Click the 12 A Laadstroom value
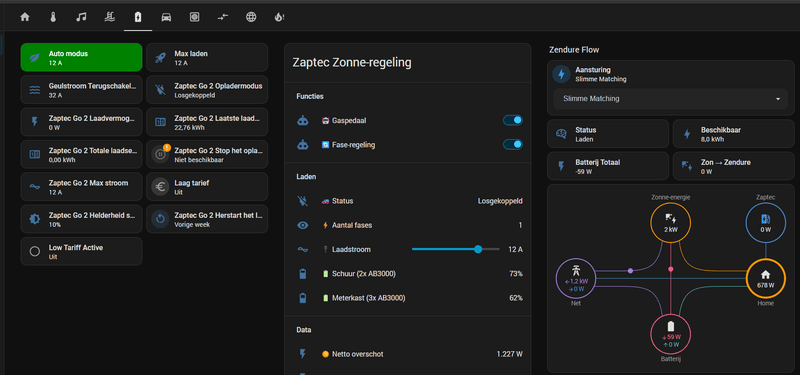This screenshot has height=375, width=800. point(515,249)
